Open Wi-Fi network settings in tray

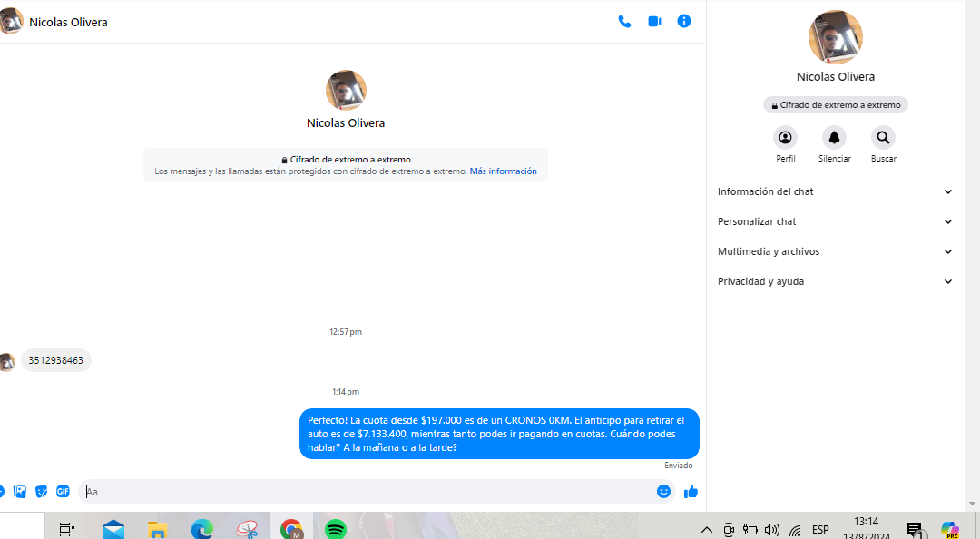(x=795, y=530)
